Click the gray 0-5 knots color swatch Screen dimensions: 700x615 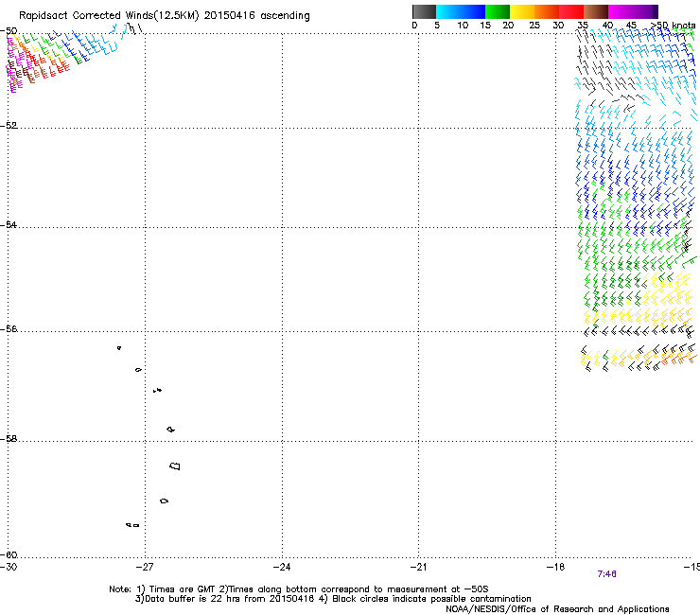coord(424,11)
